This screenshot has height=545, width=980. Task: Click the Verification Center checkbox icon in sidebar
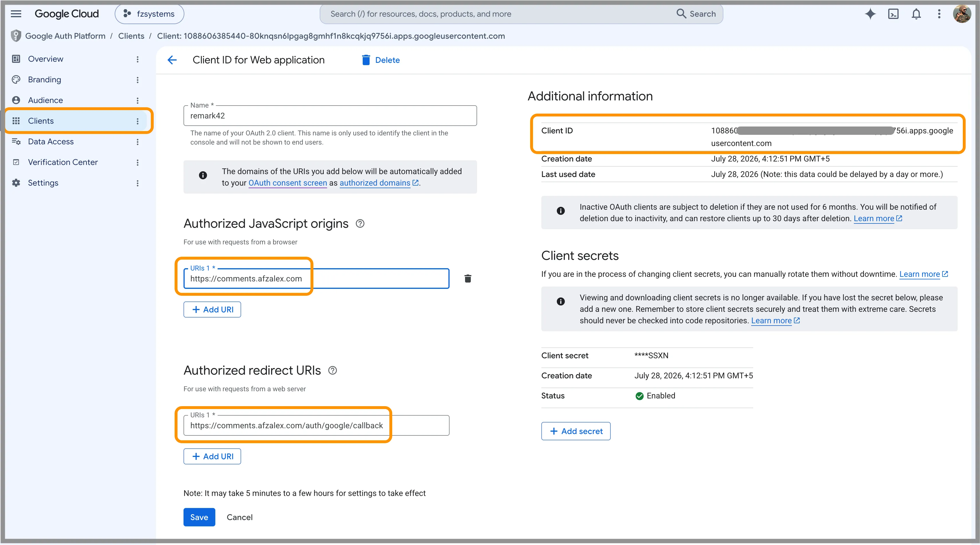pos(16,162)
